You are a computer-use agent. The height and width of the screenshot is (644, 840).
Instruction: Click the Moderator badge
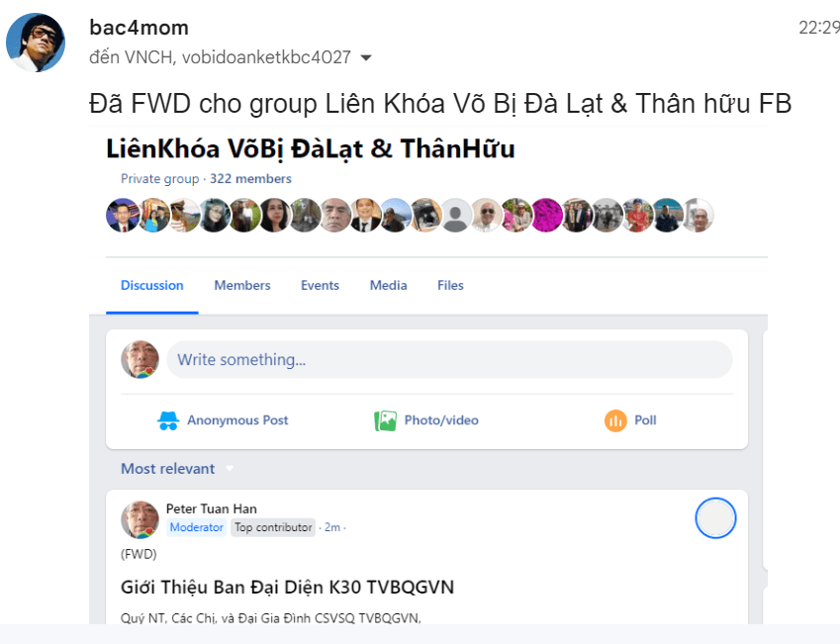pyautogui.click(x=197, y=527)
